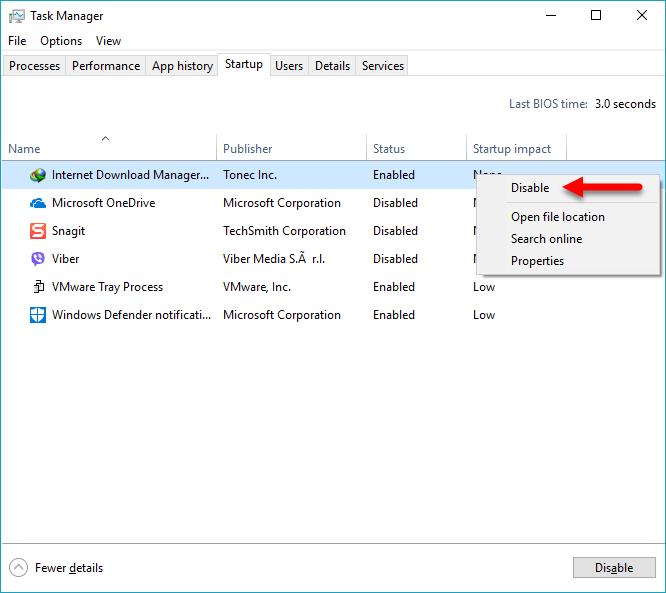Image resolution: width=666 pixels, height=593 pixels.
Task: Click Enabled status of VMware Tray Process
Action: (394, 287)
